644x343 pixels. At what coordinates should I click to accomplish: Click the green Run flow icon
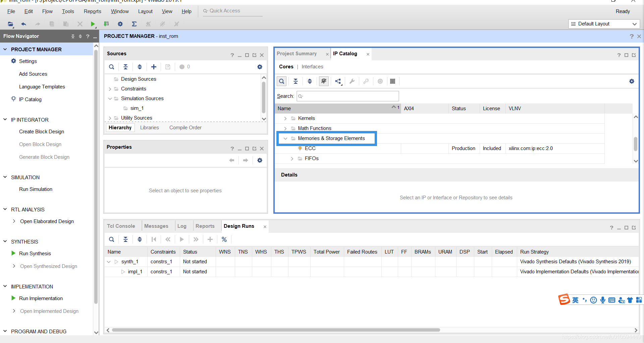click(x=93, y=24)
